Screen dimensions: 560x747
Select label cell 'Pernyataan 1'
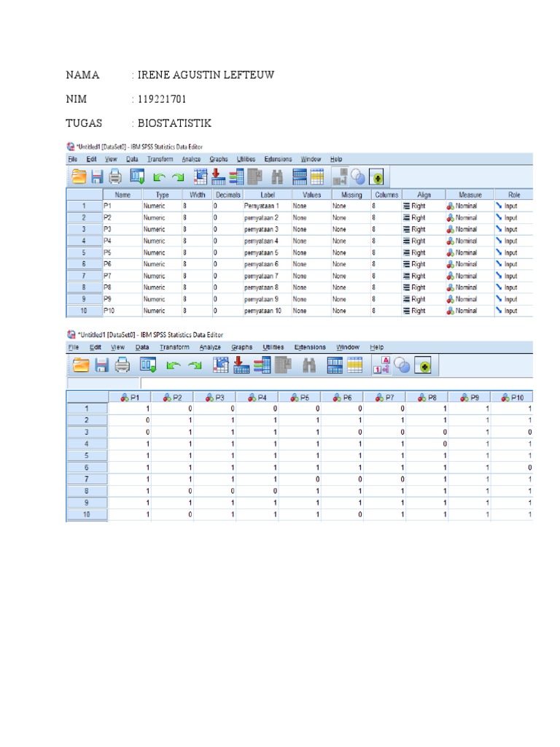(267, 206)
